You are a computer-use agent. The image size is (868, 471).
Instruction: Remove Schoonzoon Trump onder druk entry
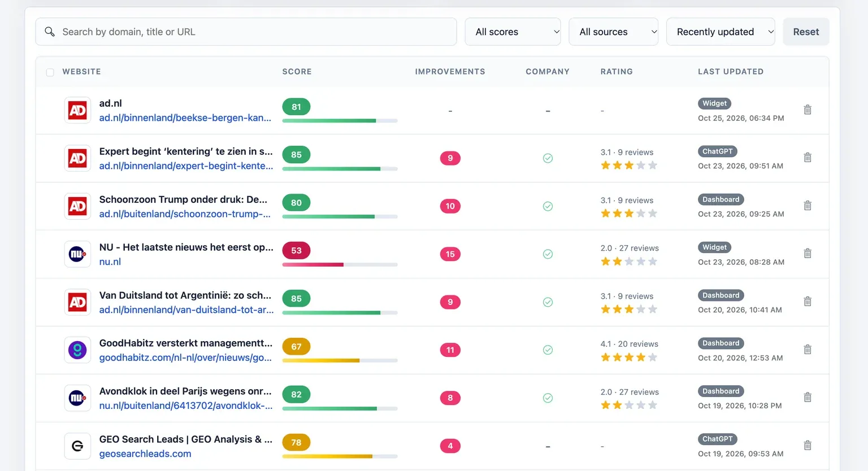point(808,206)
